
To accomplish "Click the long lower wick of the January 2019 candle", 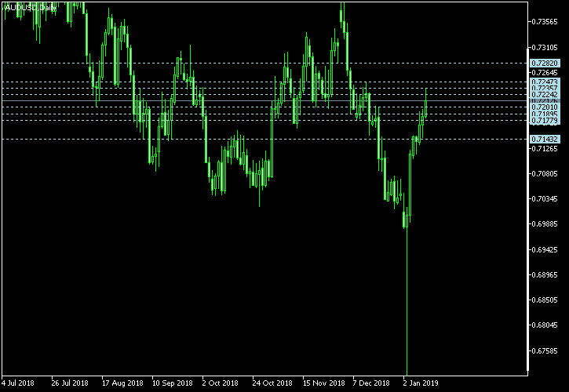I will click(407, 301).
